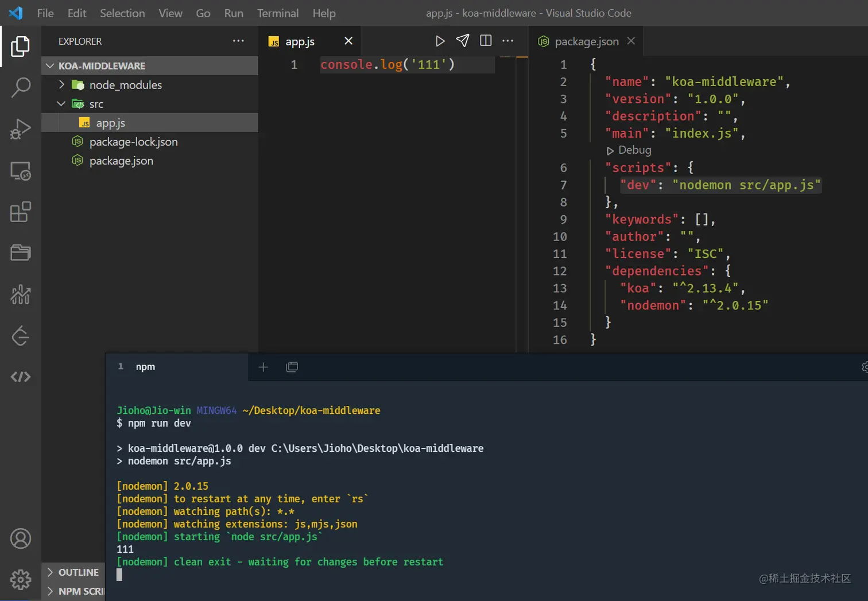Image resolution: width=868 pixels, height=601 pixels.
Task: Open Remote Explorer in activity bar
Action: [x=21, y=170]
